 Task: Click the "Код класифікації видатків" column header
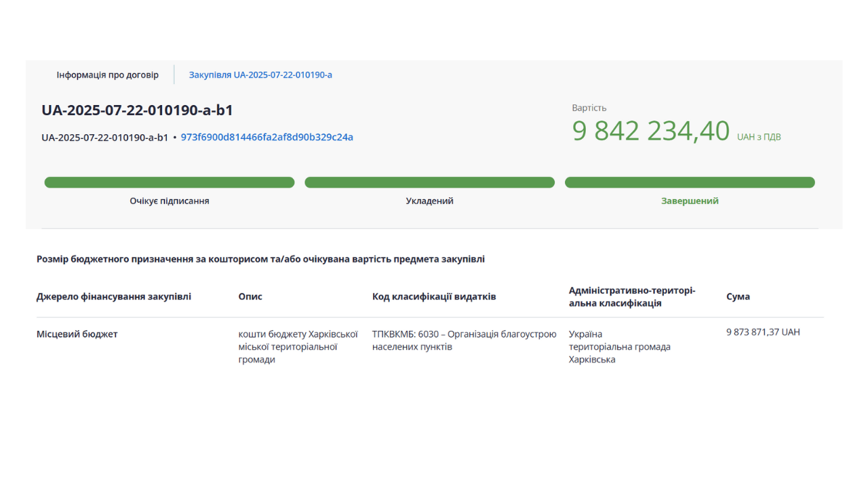[x=434, y=297]
